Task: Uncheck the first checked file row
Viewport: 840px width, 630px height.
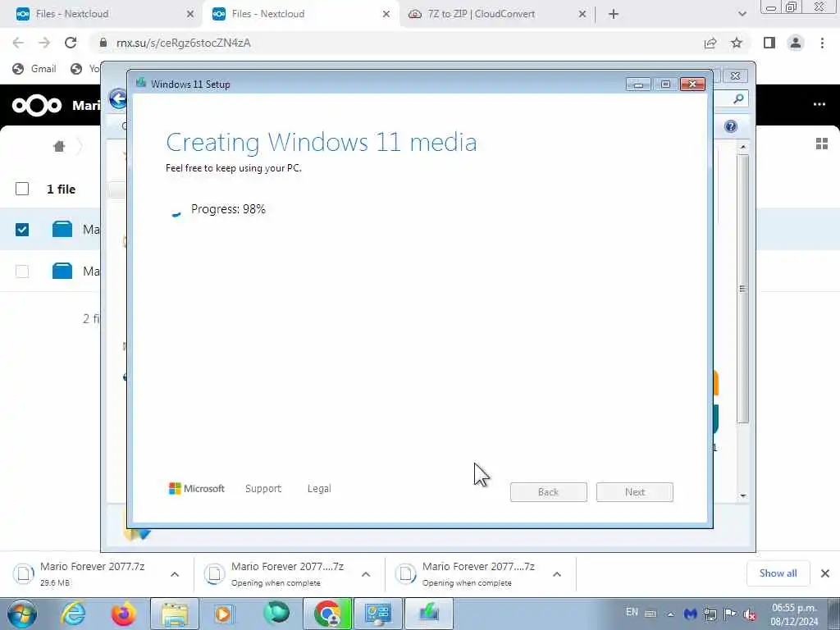Action: coord(22,230)
